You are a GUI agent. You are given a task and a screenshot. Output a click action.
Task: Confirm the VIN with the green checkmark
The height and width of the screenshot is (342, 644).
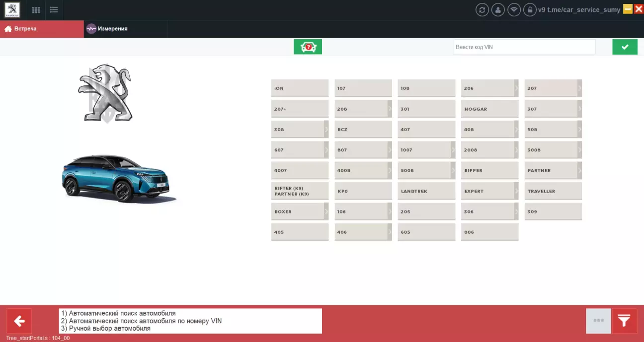click(x=625, y=47)
